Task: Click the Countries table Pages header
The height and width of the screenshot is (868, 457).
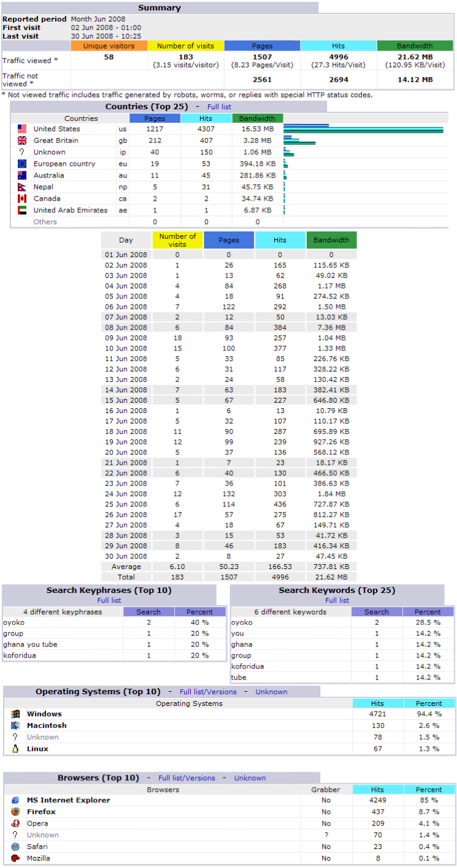Action: pos(155,118)
